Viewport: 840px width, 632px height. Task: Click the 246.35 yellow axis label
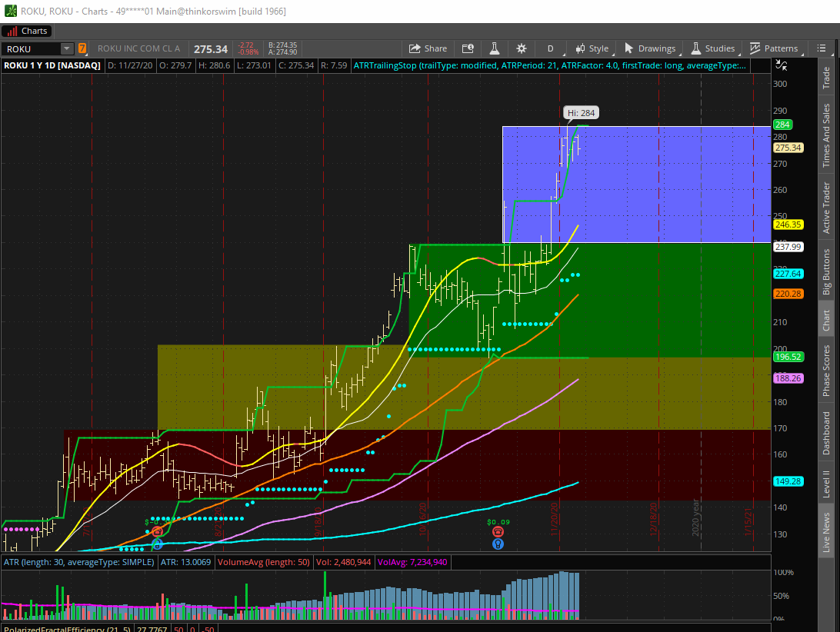click(788, 225)
